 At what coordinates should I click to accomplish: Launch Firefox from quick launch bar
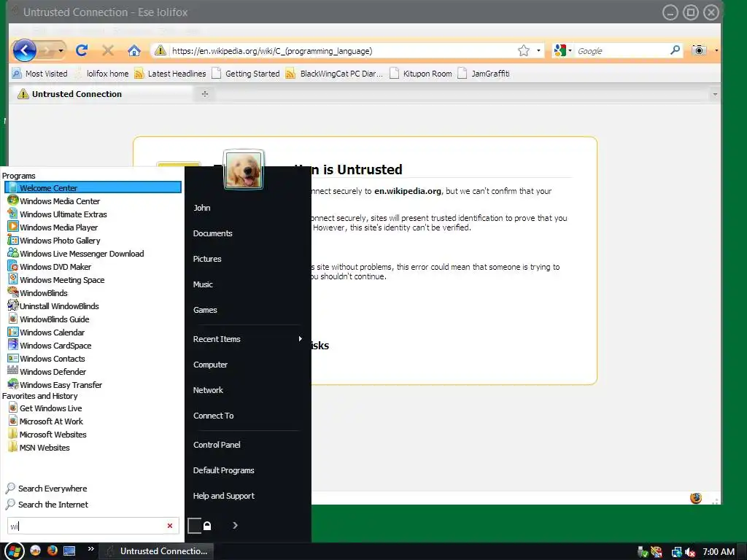point(53,551)
